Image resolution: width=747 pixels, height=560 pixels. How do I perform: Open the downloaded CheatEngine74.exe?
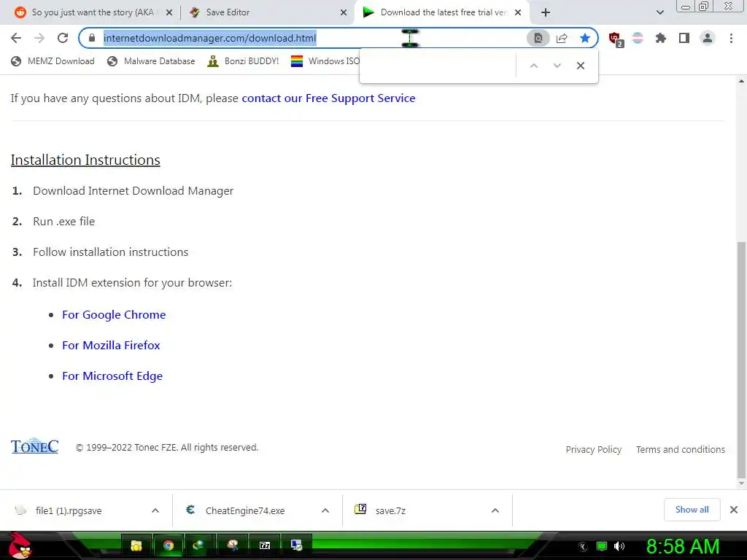(245, 510)
